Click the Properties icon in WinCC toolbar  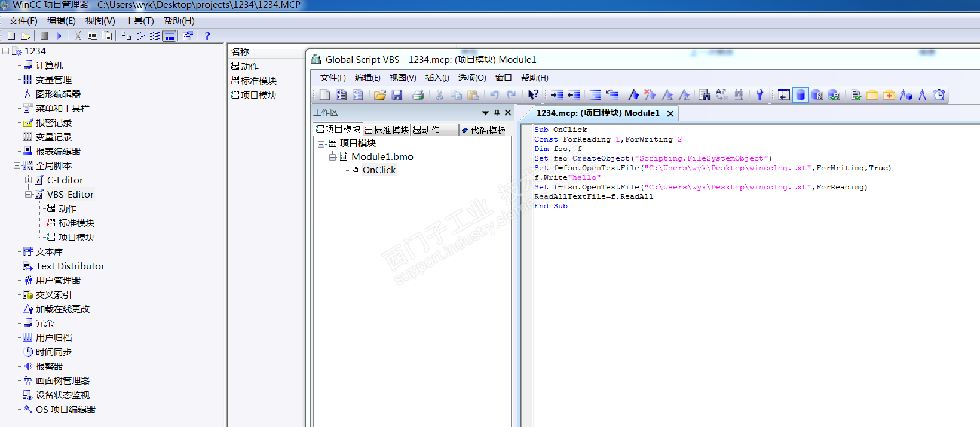pos(188,36)
